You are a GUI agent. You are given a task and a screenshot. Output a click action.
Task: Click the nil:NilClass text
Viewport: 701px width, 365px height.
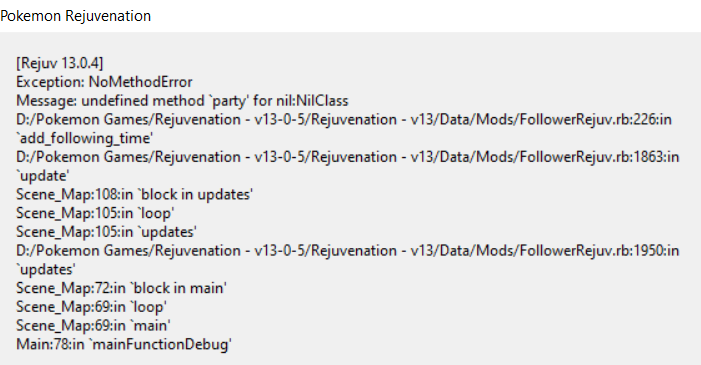coord(312,101)
